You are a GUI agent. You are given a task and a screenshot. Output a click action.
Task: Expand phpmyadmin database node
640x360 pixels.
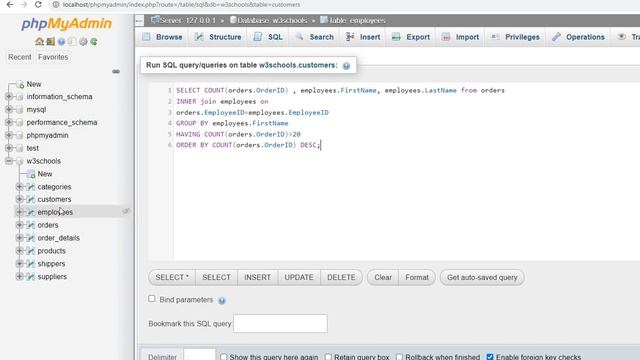(9, 135)
